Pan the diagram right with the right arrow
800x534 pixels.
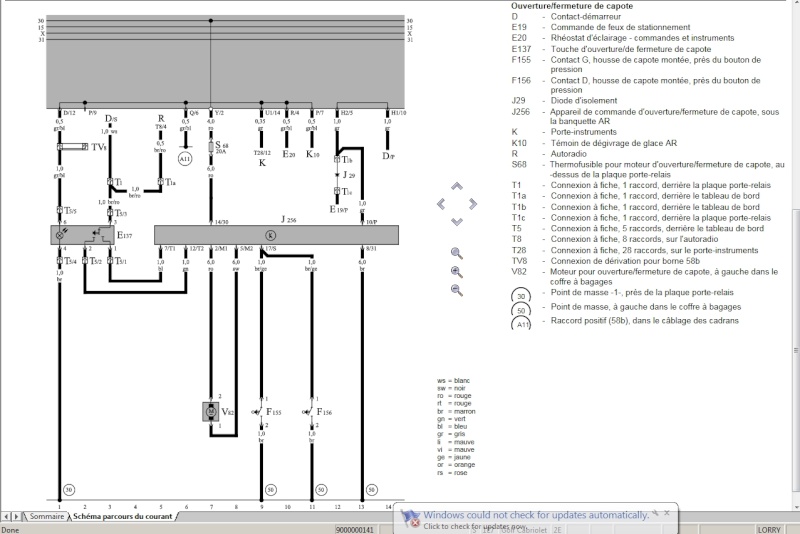[x=473, y=204]
